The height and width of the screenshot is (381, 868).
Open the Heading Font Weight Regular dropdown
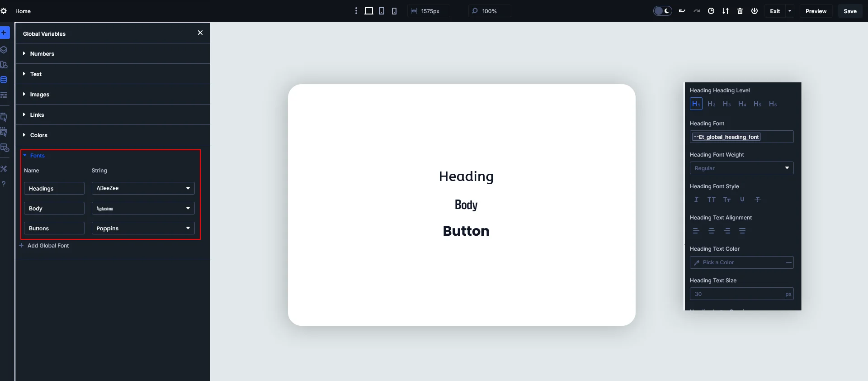point(741,168)
